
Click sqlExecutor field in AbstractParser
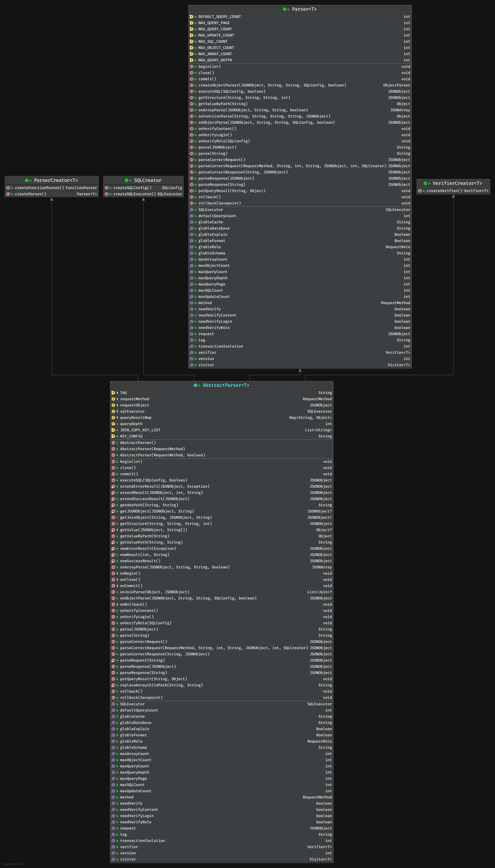[x=222, y=411]
